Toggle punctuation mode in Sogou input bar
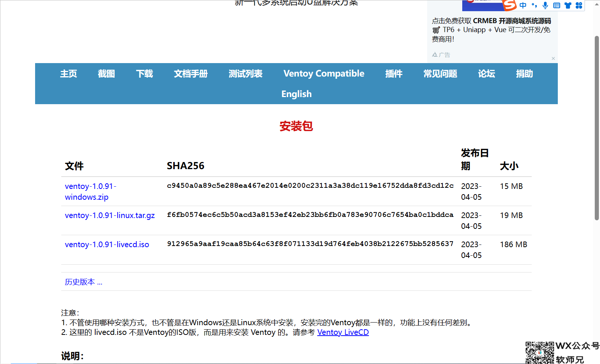 pos(534,5)
